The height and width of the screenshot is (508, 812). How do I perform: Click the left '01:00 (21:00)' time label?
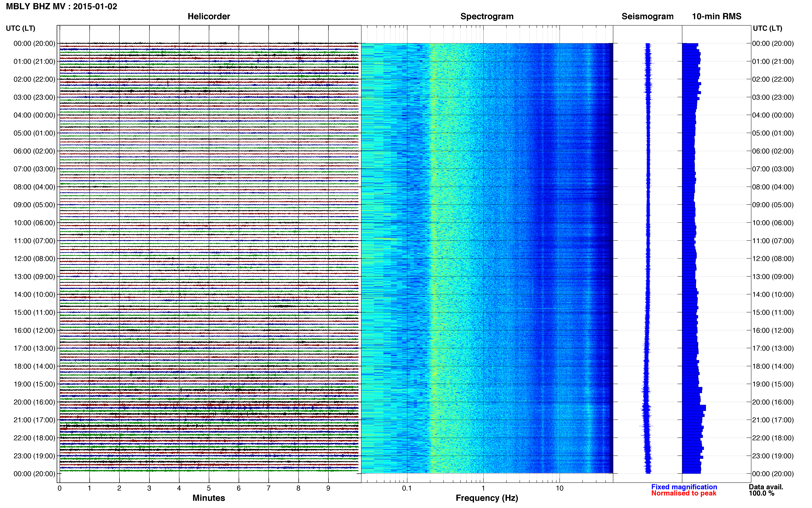pyautogui.click(x=34, y=62)
